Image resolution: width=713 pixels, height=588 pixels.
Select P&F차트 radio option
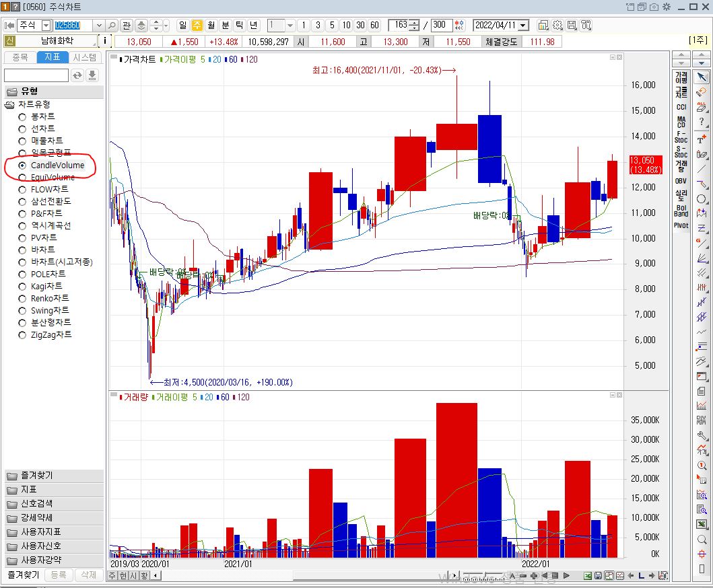click(x=22, y=214)
